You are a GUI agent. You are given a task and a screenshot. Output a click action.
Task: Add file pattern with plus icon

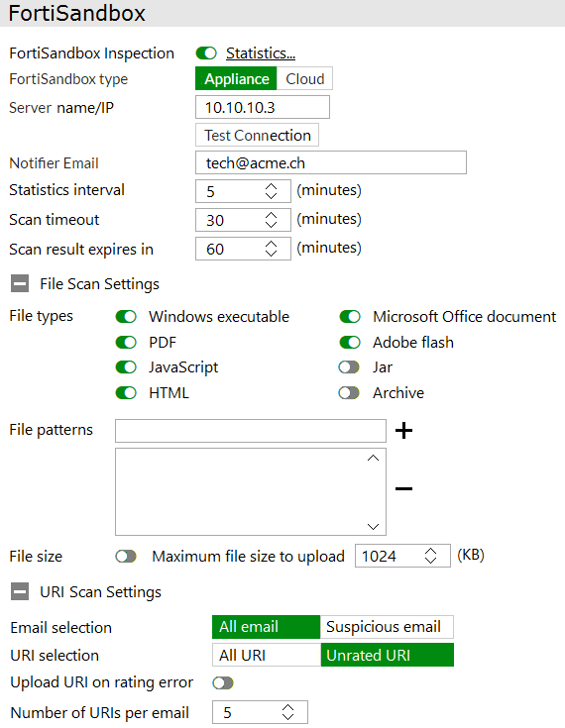pos(403,431)
